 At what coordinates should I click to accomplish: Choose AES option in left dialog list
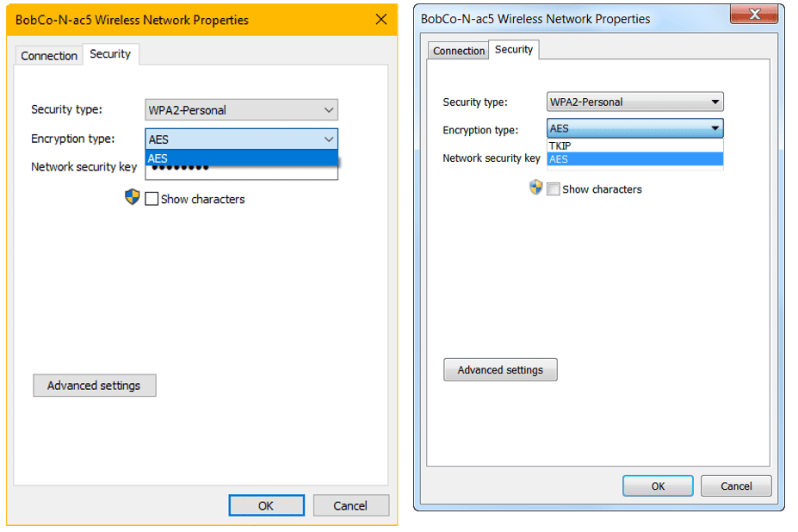pos(241,158)
